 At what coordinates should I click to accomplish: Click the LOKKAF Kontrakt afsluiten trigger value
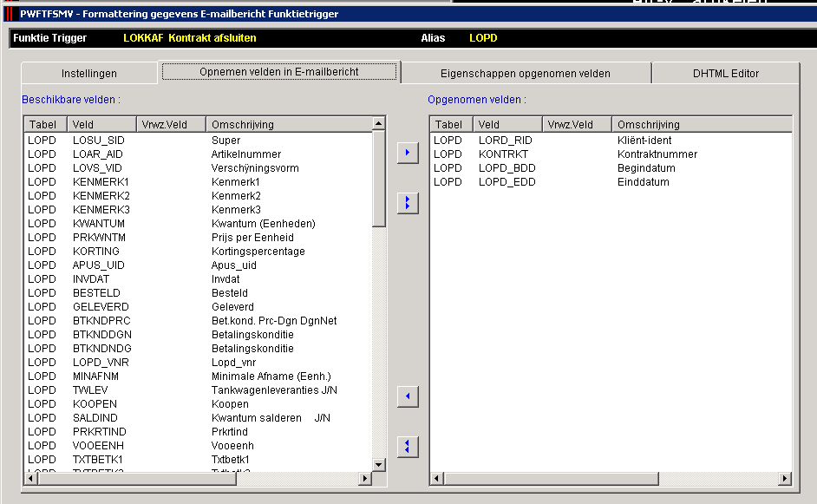(x=190, y=38)
